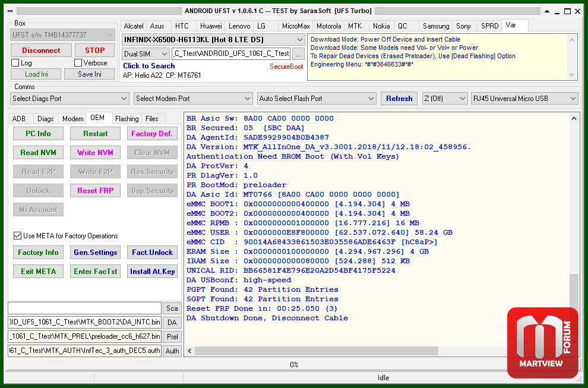Switch to the Huawei brand tab

[x=211, y=26]
